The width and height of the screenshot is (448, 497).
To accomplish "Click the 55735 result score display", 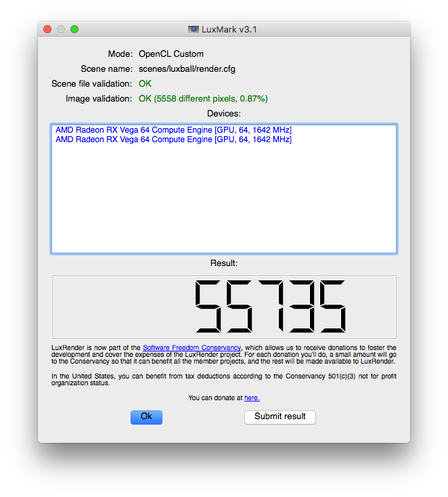I will click(x=224, y=307).
